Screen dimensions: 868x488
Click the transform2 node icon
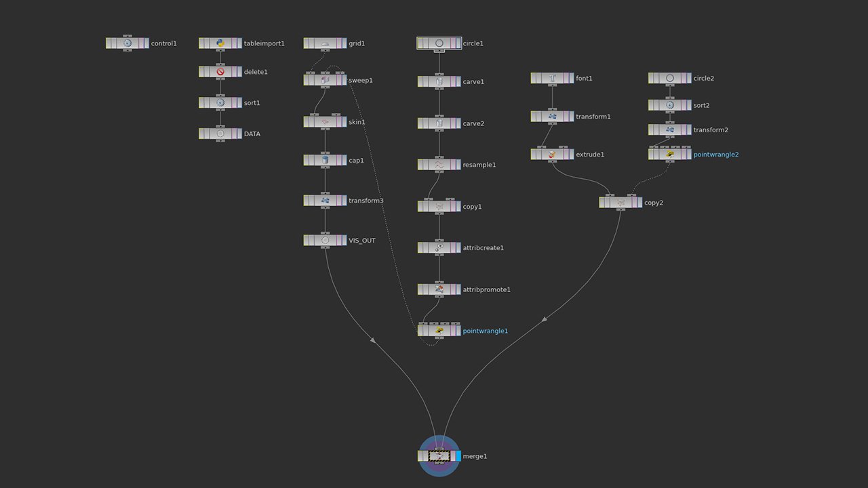click(x=670, y=130)
